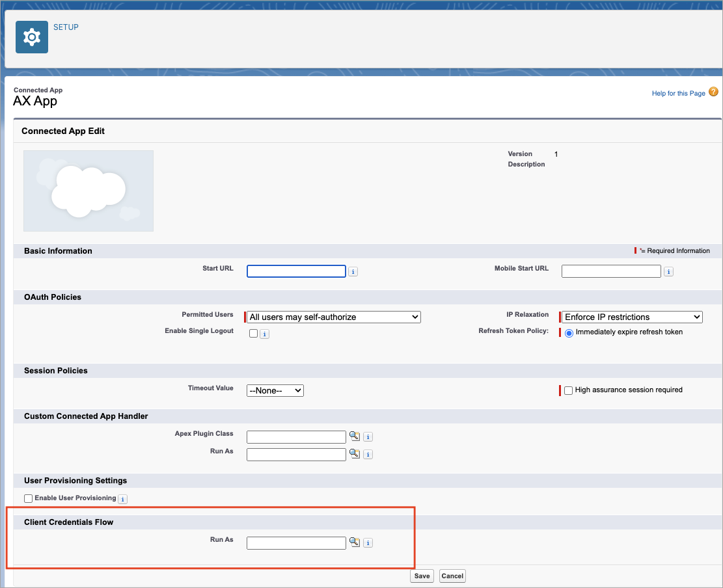Show info for Apex Plugin Class

click(x=368, y=437)
